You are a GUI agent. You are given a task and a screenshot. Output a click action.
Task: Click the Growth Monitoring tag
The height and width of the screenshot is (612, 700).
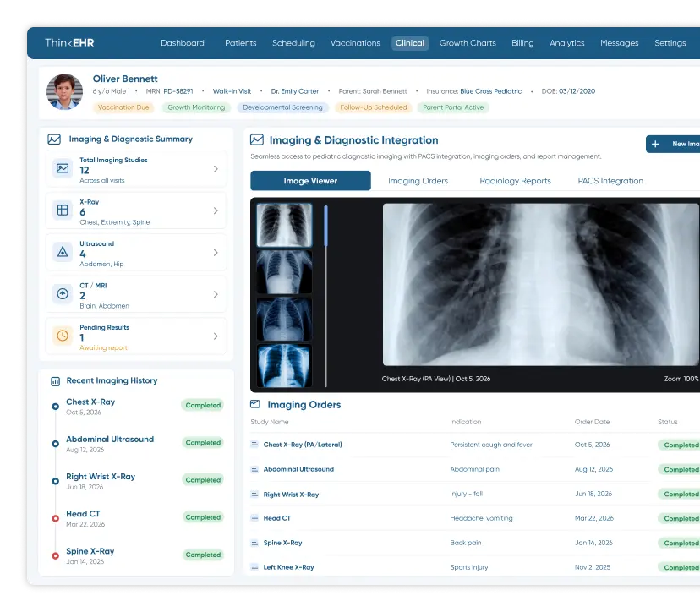pos(196,107)
